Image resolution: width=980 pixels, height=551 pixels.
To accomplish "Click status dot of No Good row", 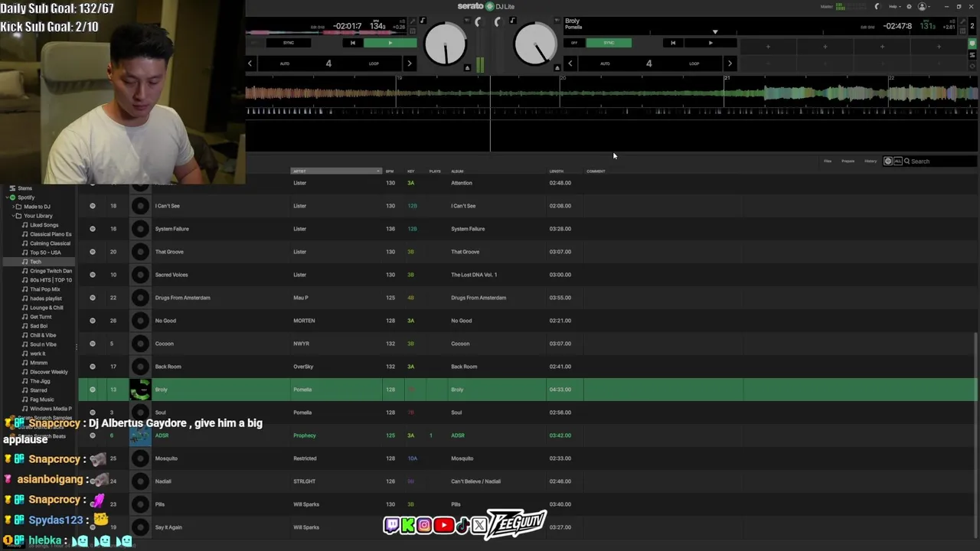I will tap(93, 321).
